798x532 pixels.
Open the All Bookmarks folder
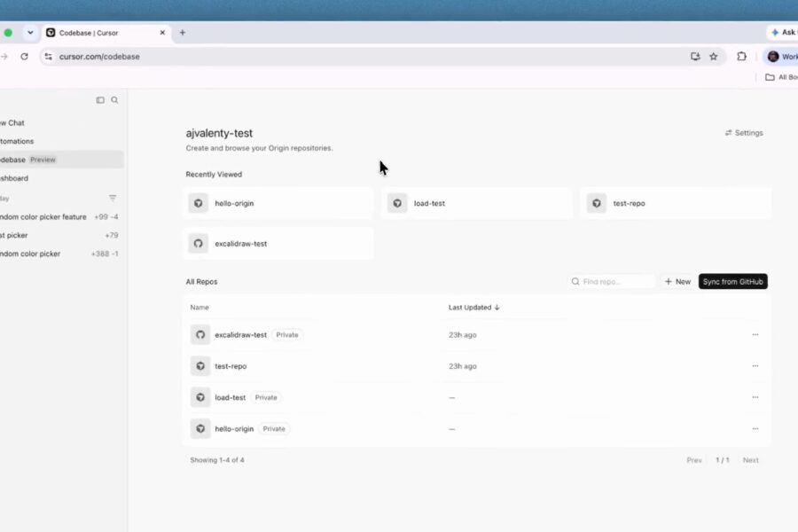tap(781, 77)
